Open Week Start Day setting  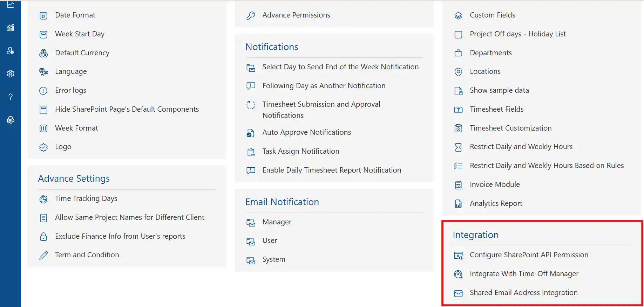[x=80, y=34]
